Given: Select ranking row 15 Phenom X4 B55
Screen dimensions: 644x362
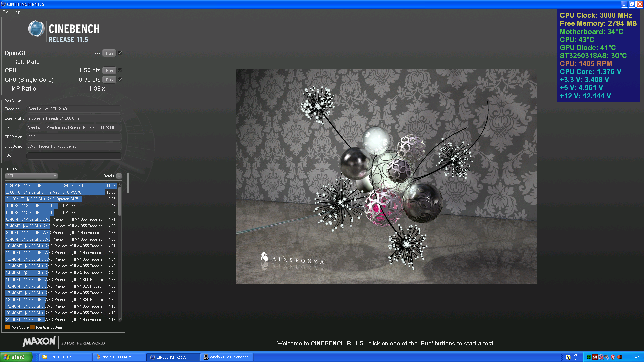Looking at the screenshot, I should click(61, 280).
